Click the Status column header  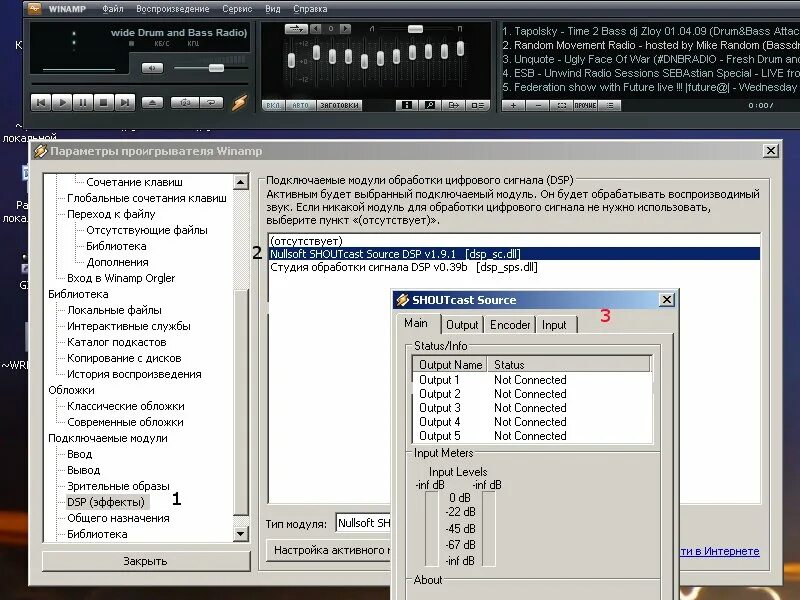(568, 365)
